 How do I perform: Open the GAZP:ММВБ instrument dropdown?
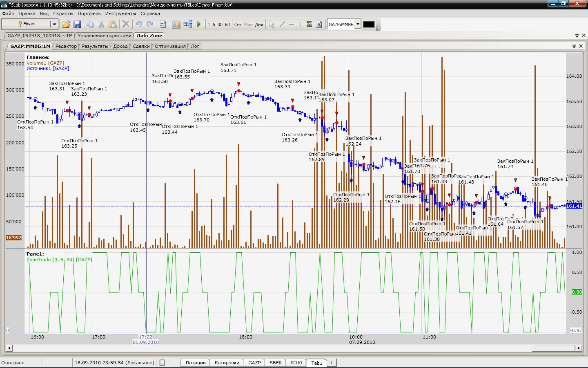(358, 25)
